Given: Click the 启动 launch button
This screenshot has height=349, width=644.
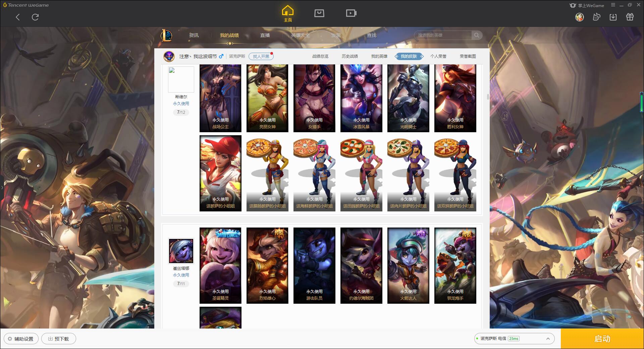Looking at the screenshot, I should tap(602, 339).
